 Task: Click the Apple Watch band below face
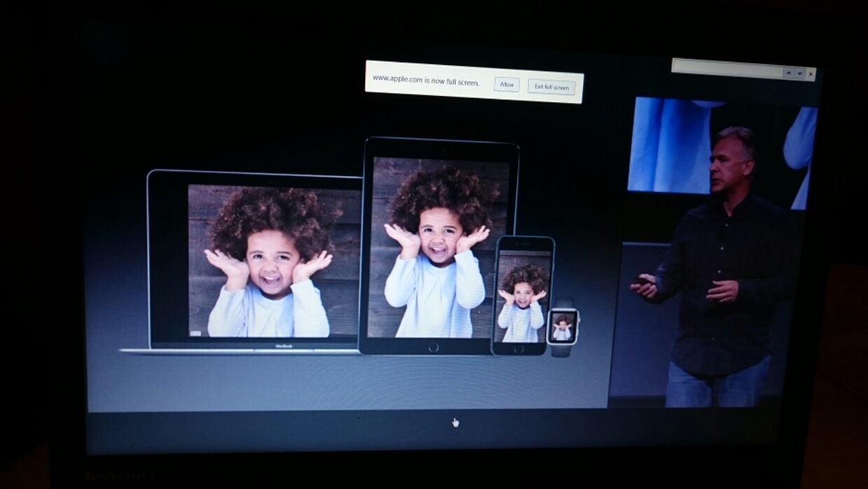pyautogui.click(x=561, y=351)
